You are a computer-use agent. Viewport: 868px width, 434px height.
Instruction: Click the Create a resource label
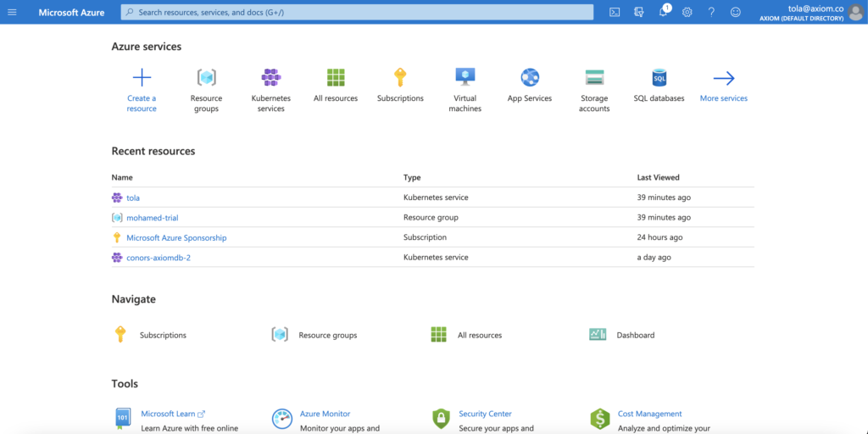(142, 103)
